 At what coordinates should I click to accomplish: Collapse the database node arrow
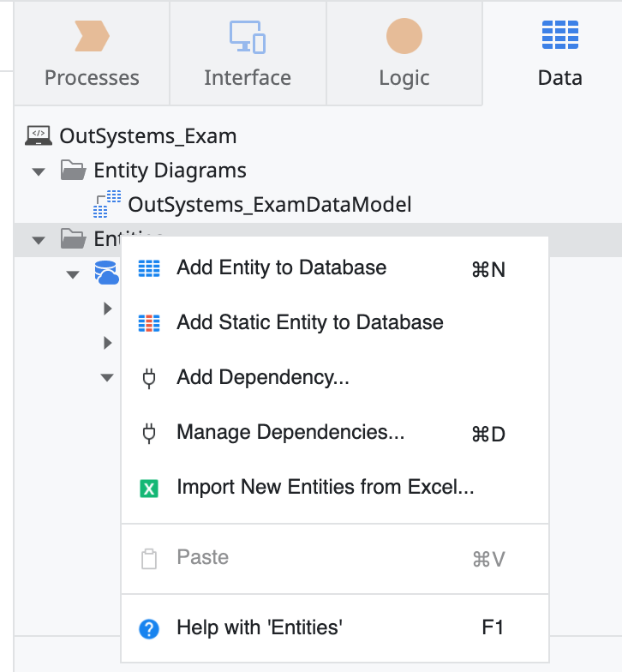point(73,274)
